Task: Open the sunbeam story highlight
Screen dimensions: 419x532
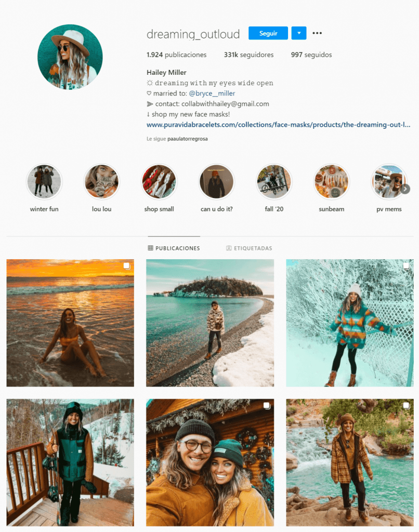Action: click(x=331, y=182)
